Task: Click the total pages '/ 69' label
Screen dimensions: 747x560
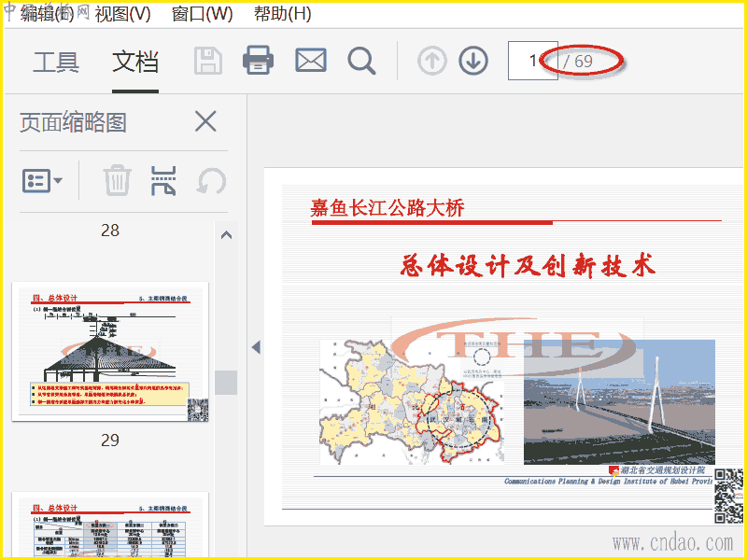Action: coord(577,61)
